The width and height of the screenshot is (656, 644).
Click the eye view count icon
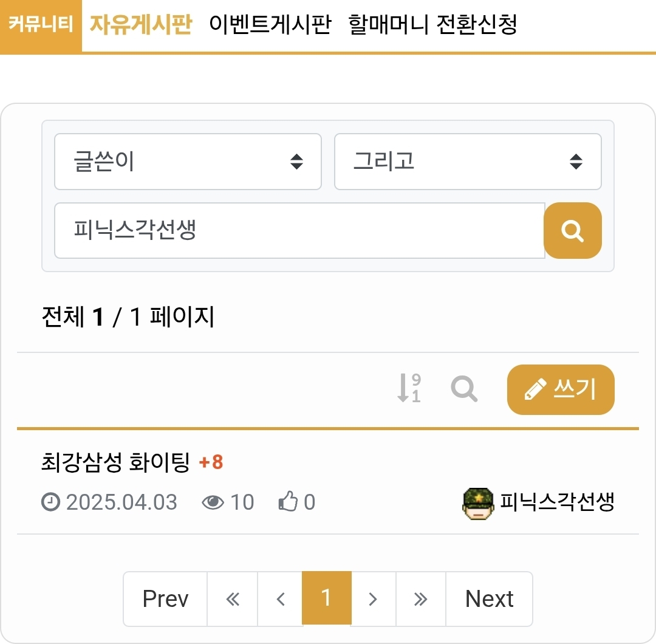click(x=213, y=503)
